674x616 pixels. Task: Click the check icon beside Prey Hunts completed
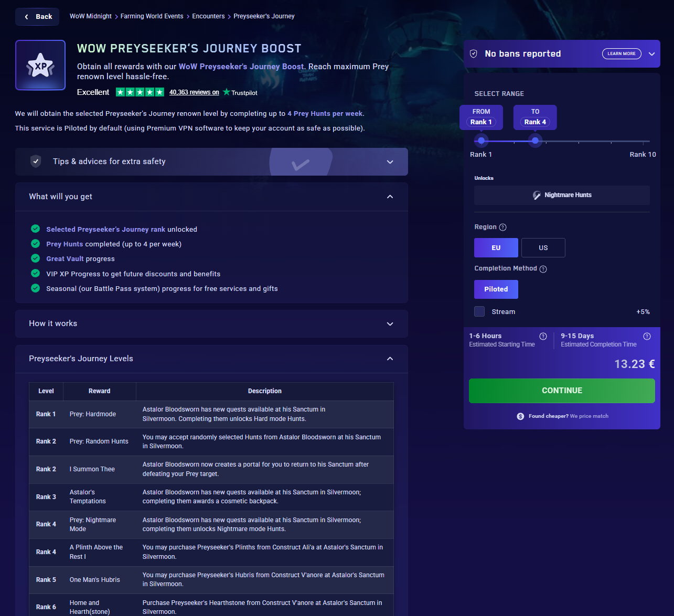coord(36,243)
